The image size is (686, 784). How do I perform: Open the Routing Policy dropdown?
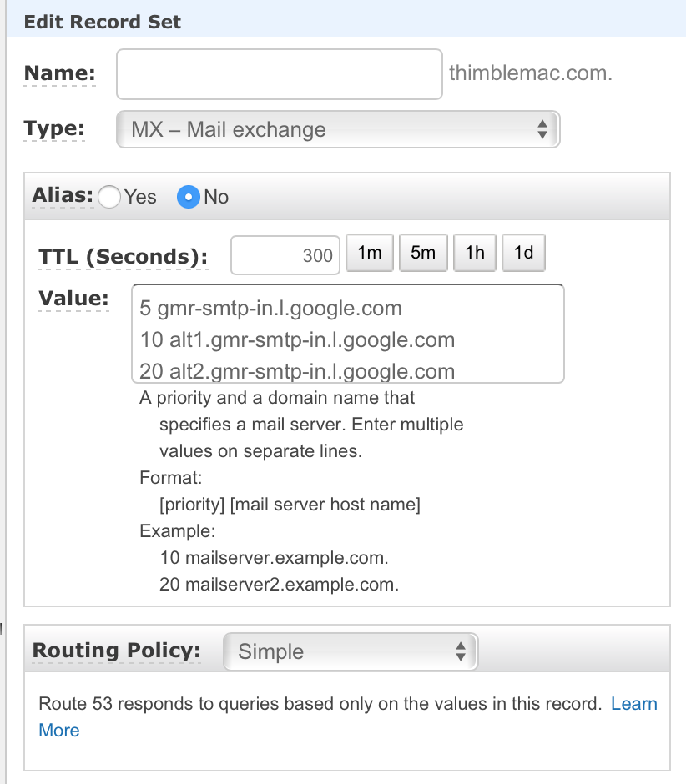click(350, 651)
